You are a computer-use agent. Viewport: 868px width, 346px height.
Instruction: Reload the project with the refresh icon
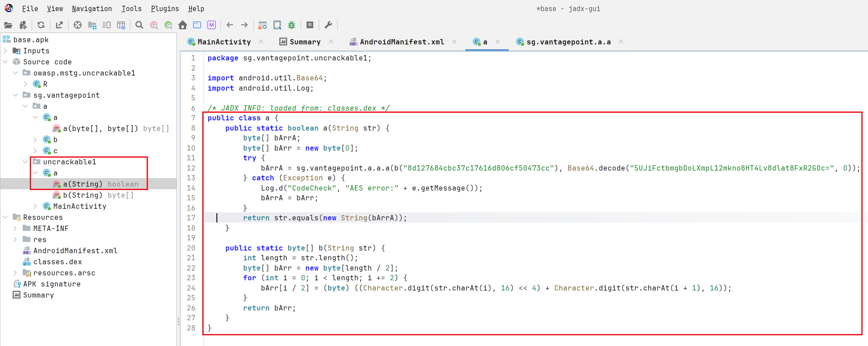(x=41, y=25)
